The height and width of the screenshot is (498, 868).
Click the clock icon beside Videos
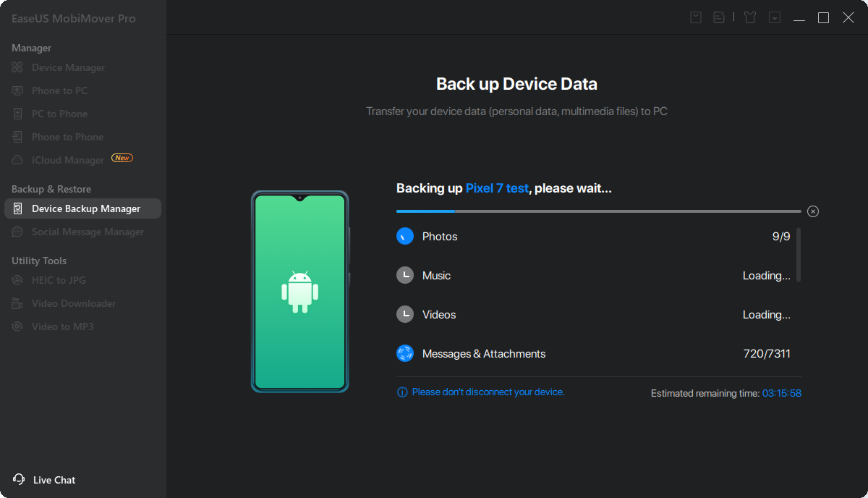pos(405,314)
